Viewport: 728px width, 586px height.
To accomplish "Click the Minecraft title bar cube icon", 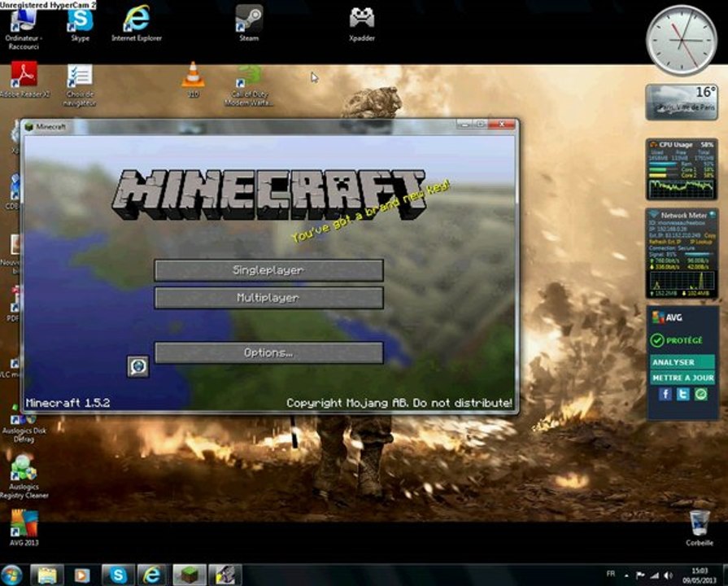I will pos(29,126).
